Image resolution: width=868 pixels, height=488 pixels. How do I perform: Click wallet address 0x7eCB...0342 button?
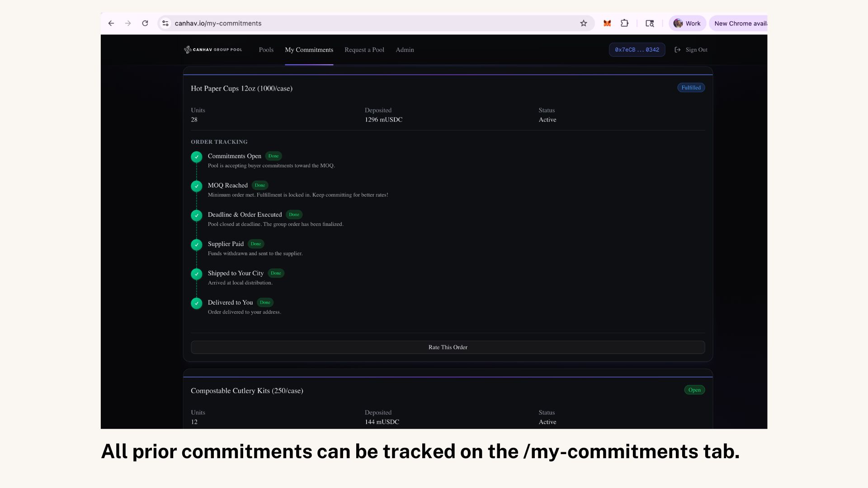[x=637, y=50]
